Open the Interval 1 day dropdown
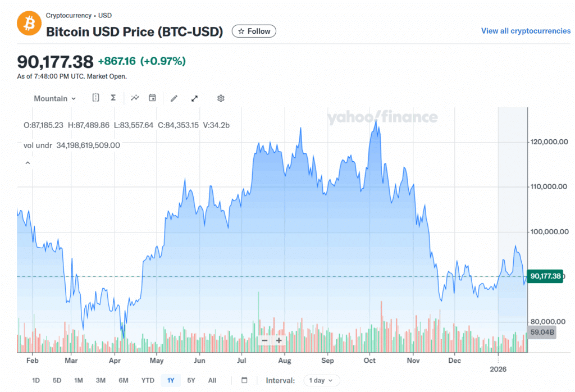This screenshot has height=392, width=575. 321,380
